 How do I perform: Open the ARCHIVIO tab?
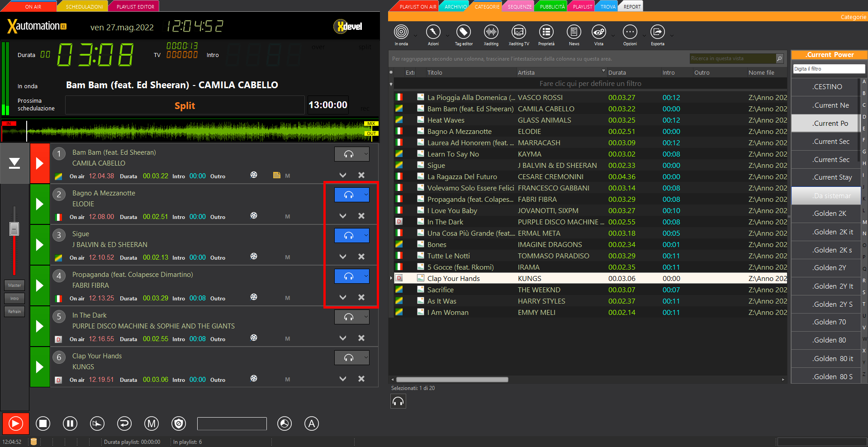(455, 7)
